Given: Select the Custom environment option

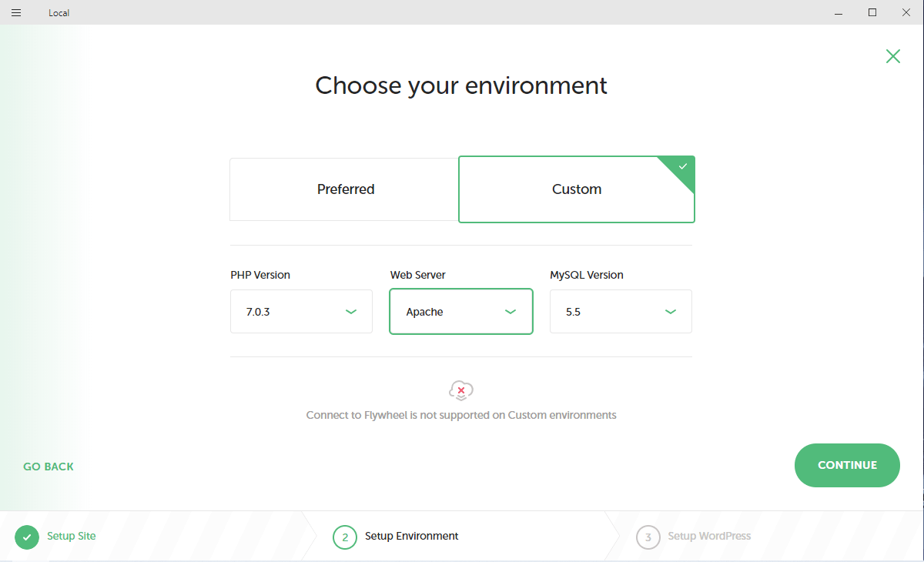Looking at the screenshot, I should tap(576, 189).
